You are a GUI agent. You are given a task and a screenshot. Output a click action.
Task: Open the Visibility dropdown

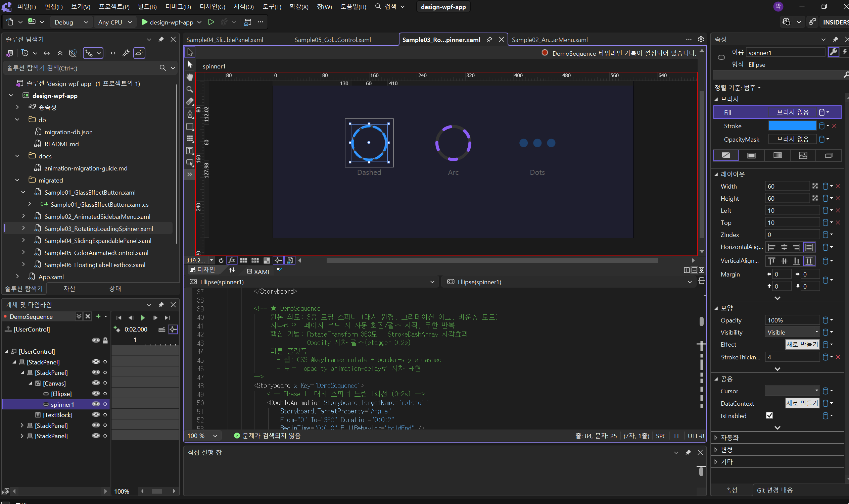[792, 332]
